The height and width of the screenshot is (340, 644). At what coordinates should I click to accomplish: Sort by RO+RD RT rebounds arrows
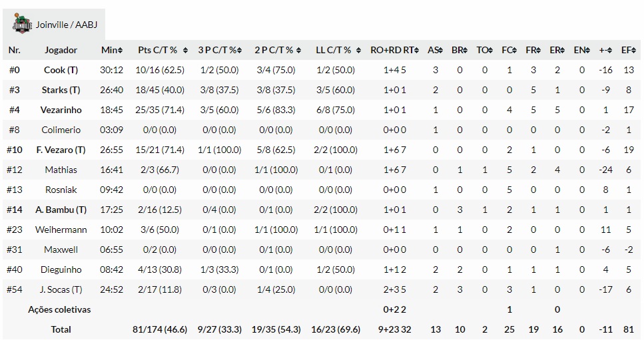tap(418, 50)
